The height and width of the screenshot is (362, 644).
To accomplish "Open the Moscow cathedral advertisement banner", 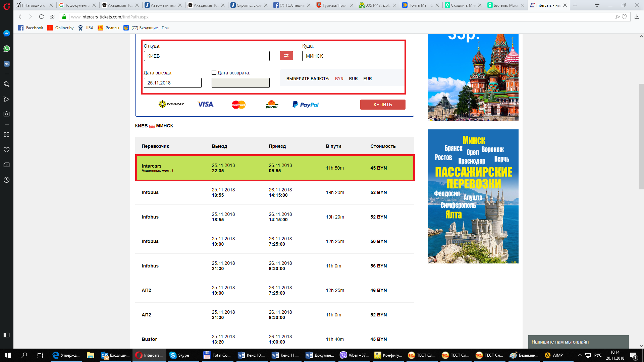I will [473, 77].
